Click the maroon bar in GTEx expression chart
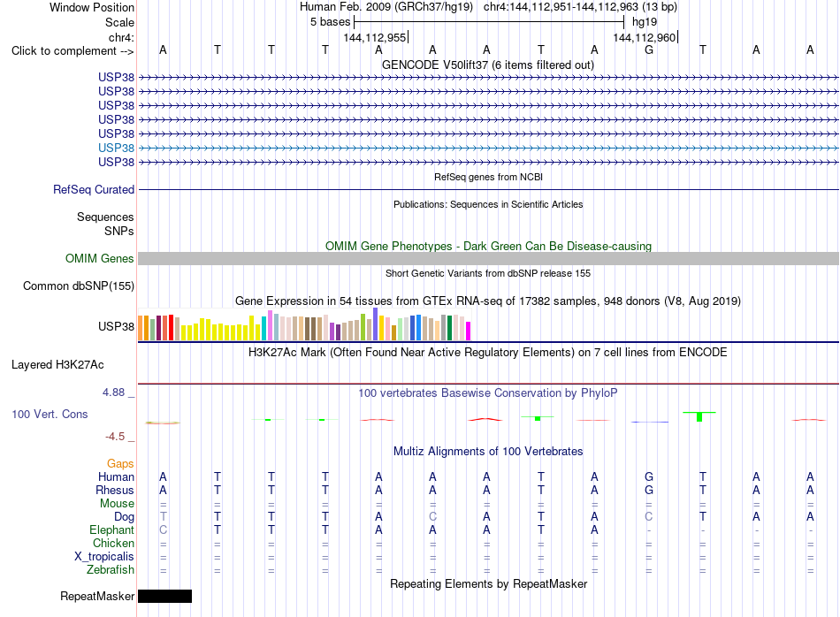Screen dimensions: 840x617 click(158, 328)
